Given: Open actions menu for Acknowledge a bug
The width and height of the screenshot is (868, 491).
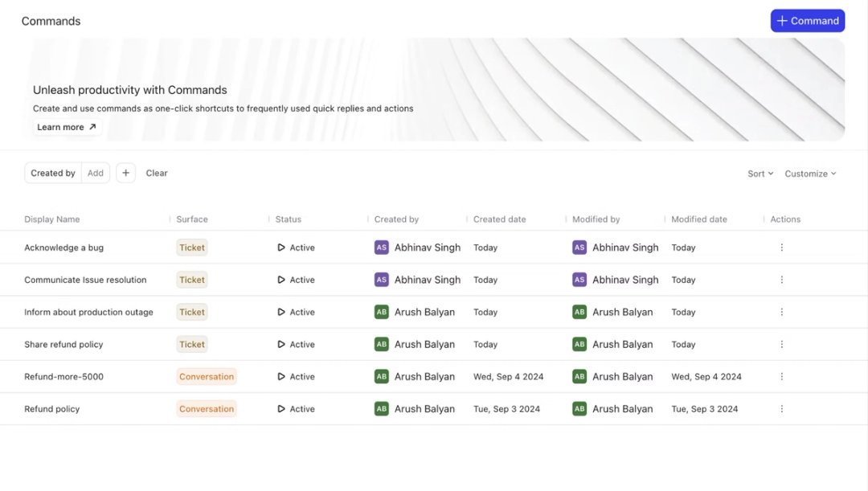Looking at the screenshot, I should click(x=782, y=248).
